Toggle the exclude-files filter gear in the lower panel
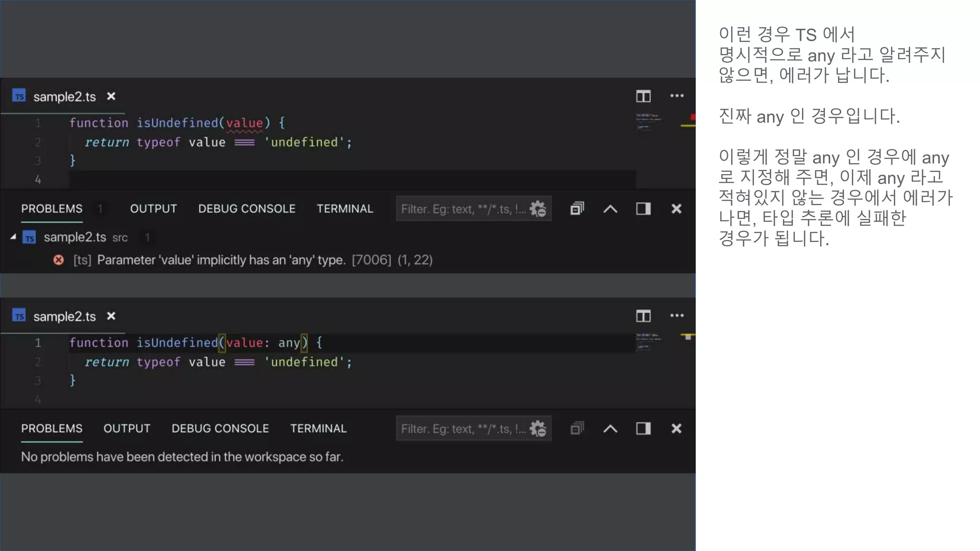This screenshot has width=980, height=551. (538, 428)
